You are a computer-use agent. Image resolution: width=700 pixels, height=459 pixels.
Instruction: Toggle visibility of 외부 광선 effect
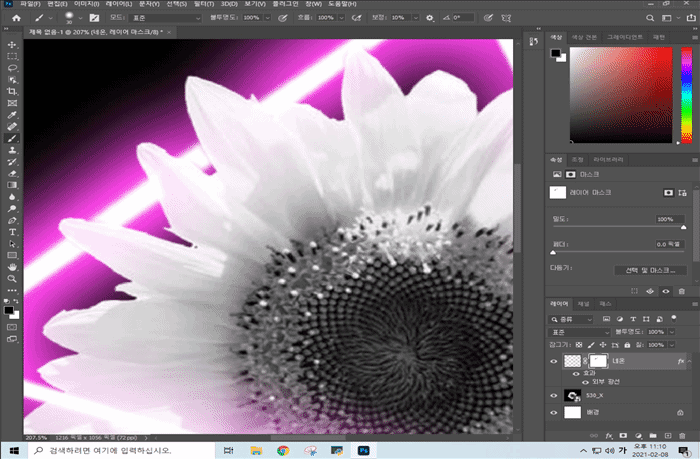[585, 382]
